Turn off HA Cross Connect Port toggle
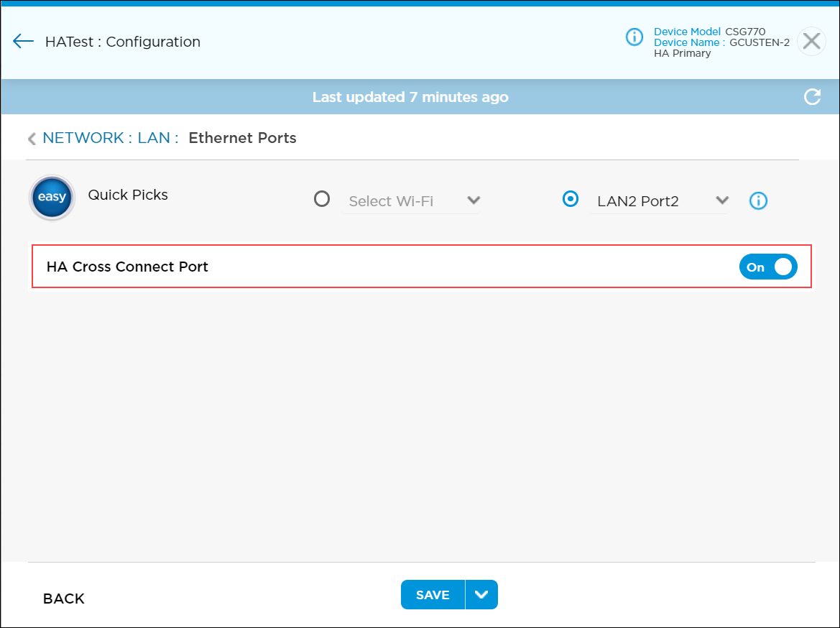This screenshot has height=628, width=840. [767, 267]
